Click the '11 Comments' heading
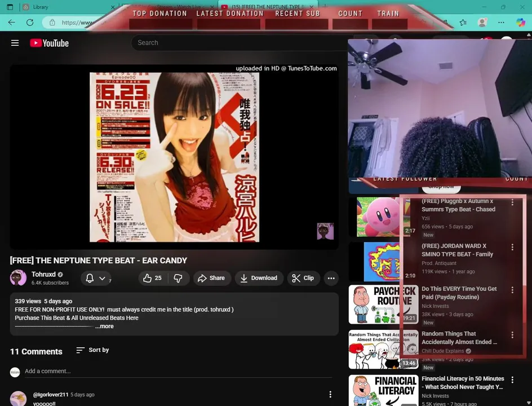Viewport: 532px width, 406px height. click(x=36, y=352)
